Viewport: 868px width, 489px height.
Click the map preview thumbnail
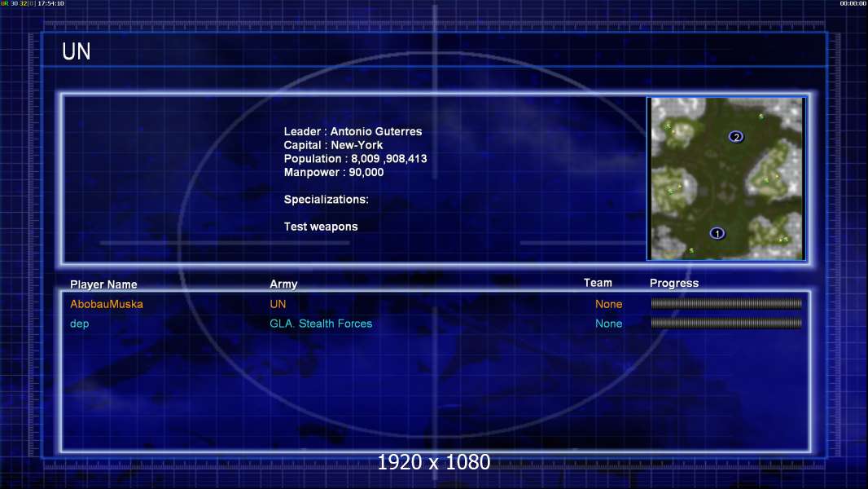[x=726, y=178]
